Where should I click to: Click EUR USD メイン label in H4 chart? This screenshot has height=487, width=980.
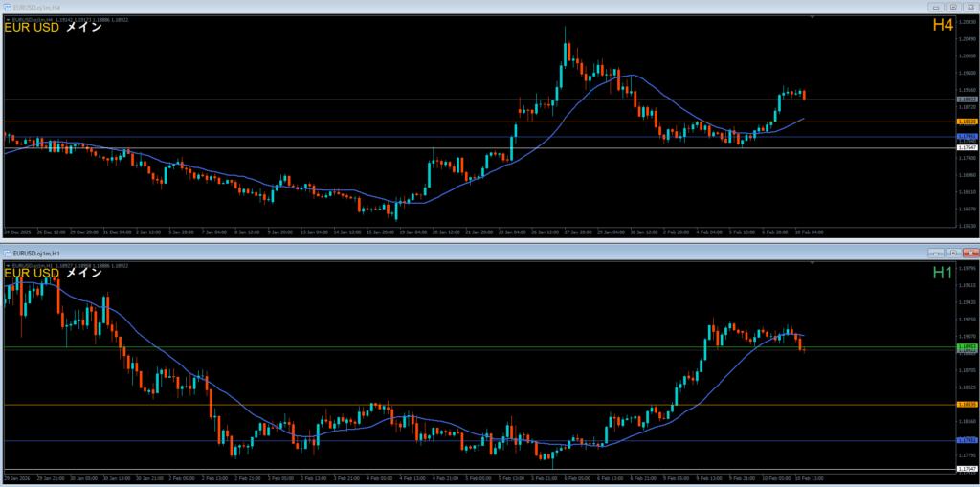54,28
